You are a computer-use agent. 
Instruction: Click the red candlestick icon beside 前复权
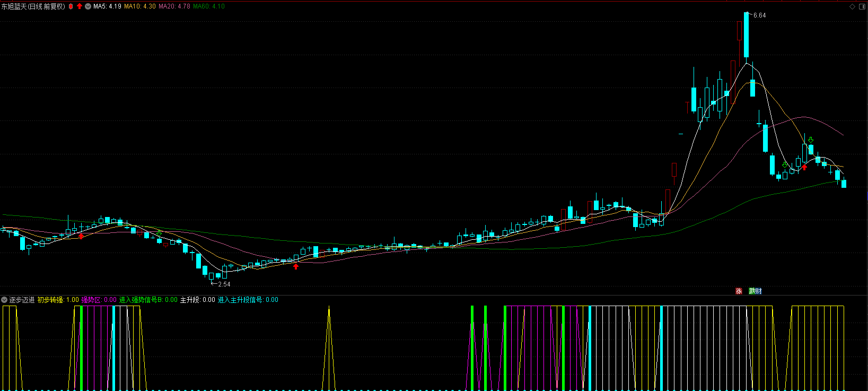[71, 6]
